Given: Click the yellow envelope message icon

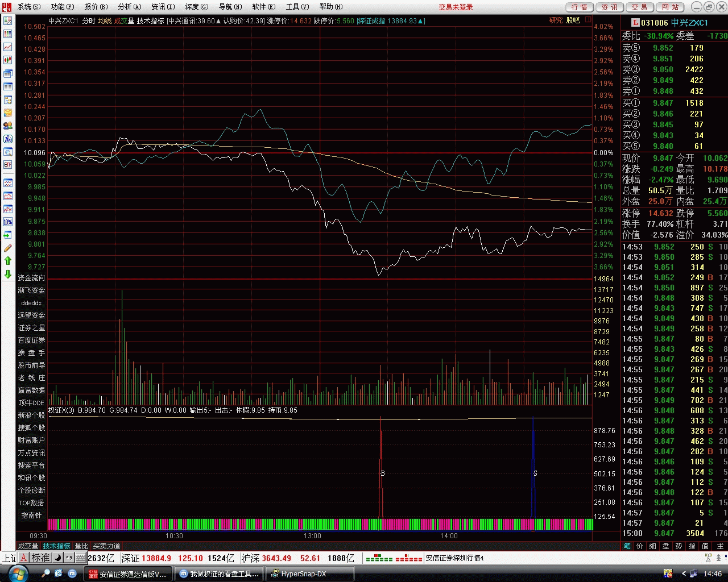Looking at the screenshot, I should [8, 113].
